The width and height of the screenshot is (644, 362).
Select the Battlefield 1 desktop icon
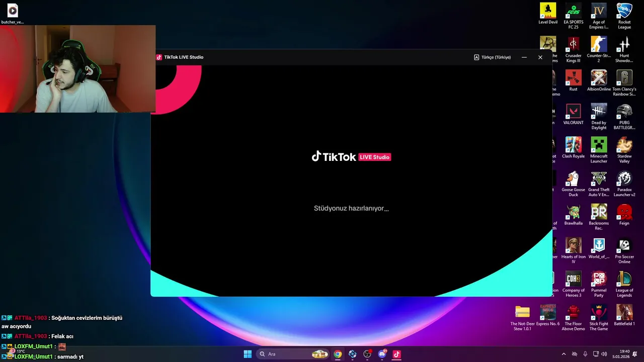[624, 315]
